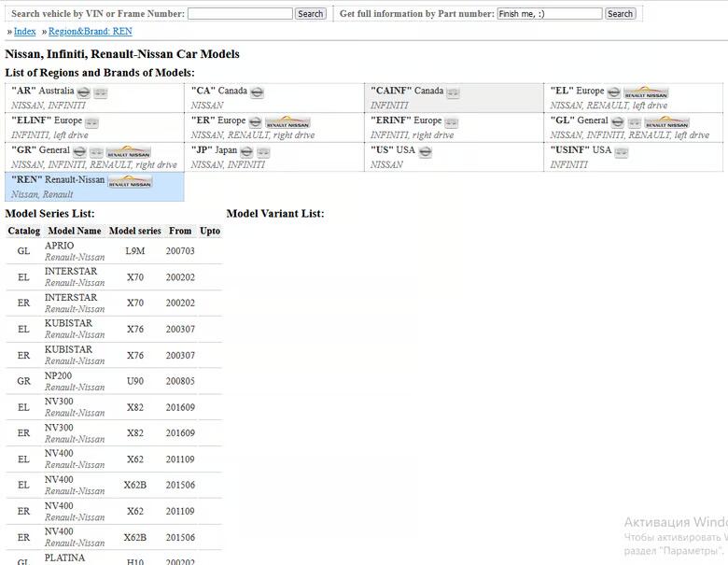Click the Nissan logo in the Australia cell
This screenshot has width=728, height=565.
pos(83,92)
